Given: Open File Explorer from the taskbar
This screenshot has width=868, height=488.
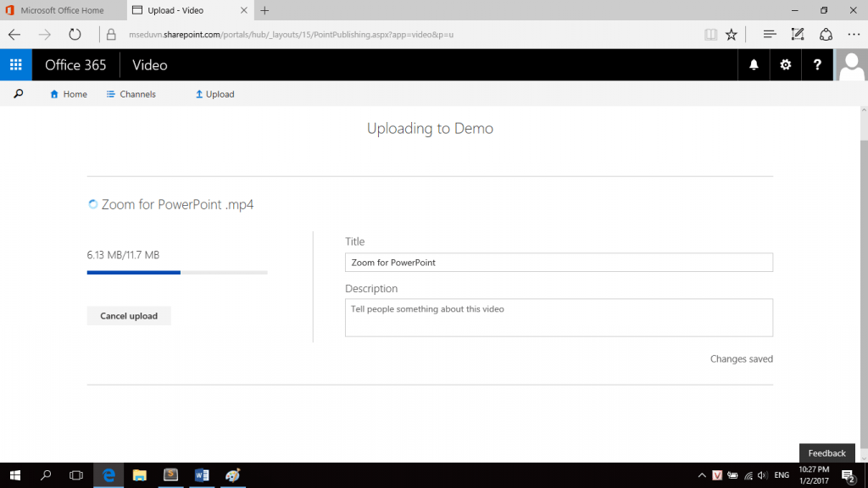Looking at the screenshot, I should pyautogui.click(x=140, y=475).
